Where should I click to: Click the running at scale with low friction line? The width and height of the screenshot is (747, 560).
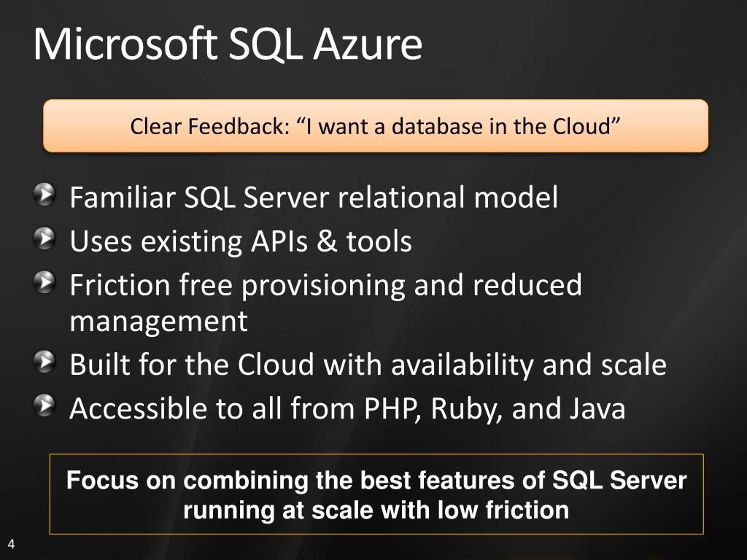[x=376, y=510]
